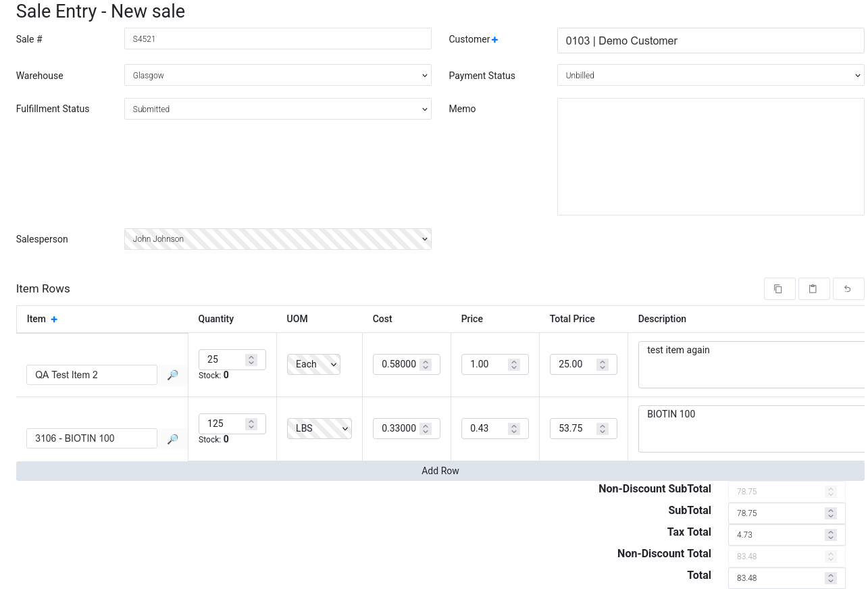
Task: Click the Customer field with Demo Customer
Action: [711, 41]
